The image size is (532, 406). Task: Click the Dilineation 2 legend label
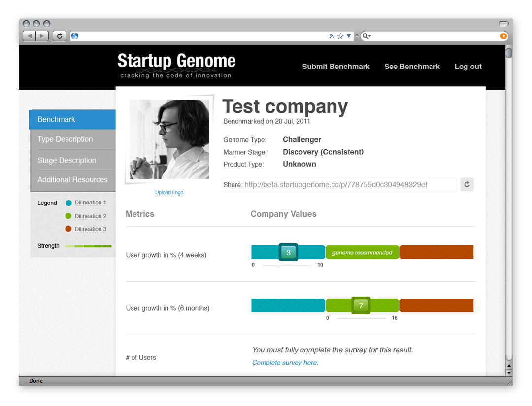[x=91, y=216]
